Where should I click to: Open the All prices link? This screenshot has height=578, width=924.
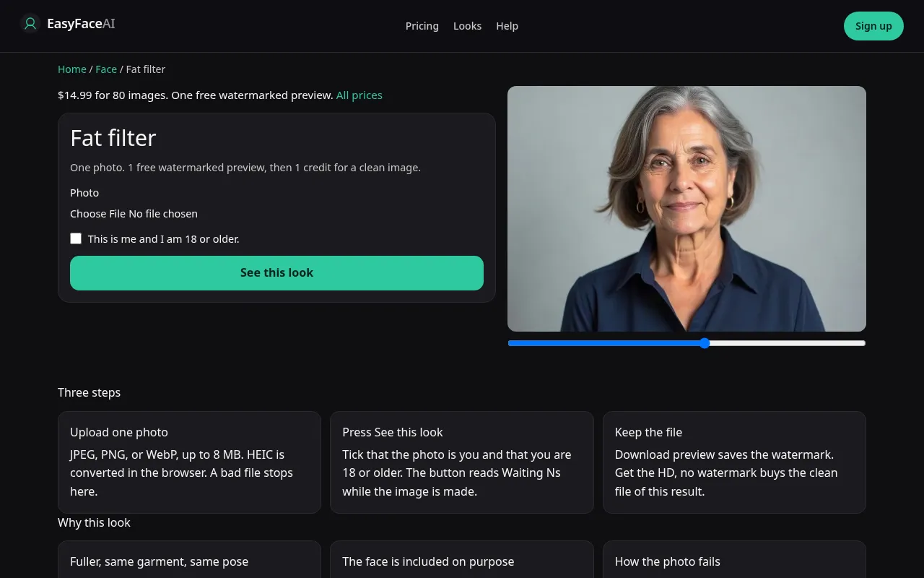click(x=359, y=95)
